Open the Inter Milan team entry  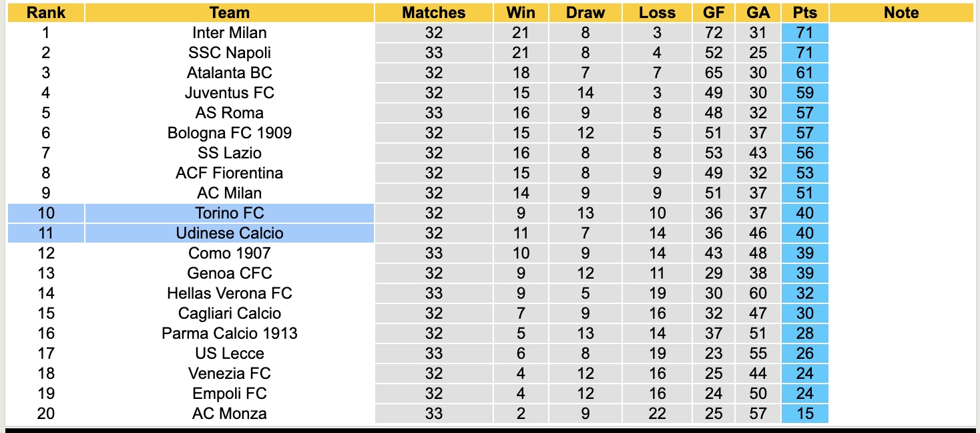229,33
